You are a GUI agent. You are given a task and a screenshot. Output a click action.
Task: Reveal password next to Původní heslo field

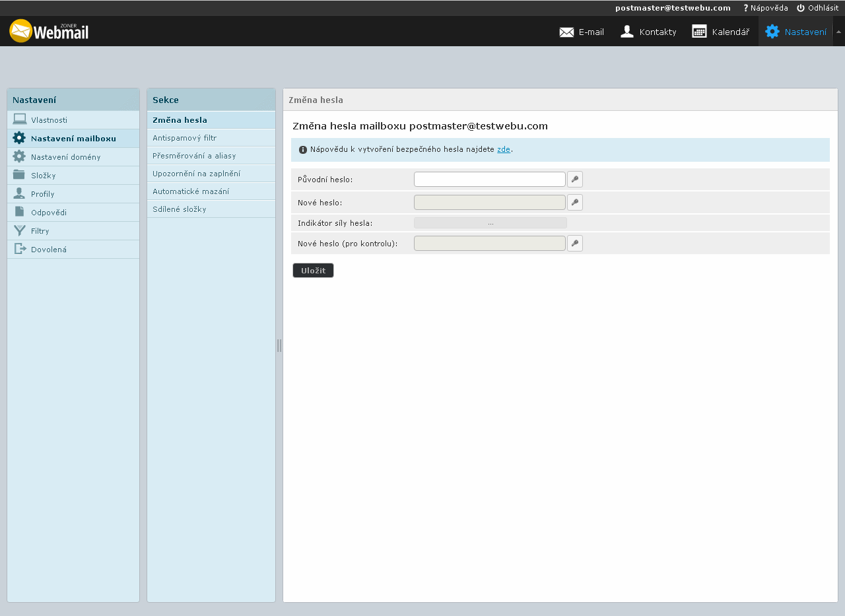click(575, 180)
